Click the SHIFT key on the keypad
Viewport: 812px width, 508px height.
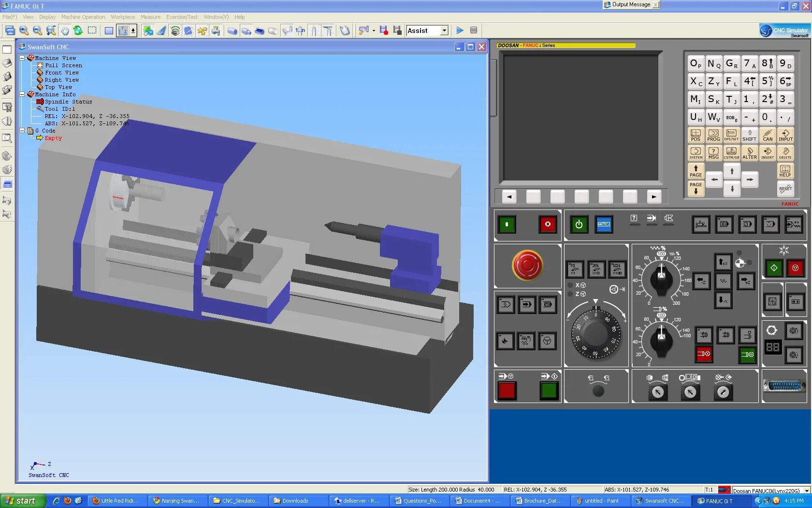click(x=749, y=135)
